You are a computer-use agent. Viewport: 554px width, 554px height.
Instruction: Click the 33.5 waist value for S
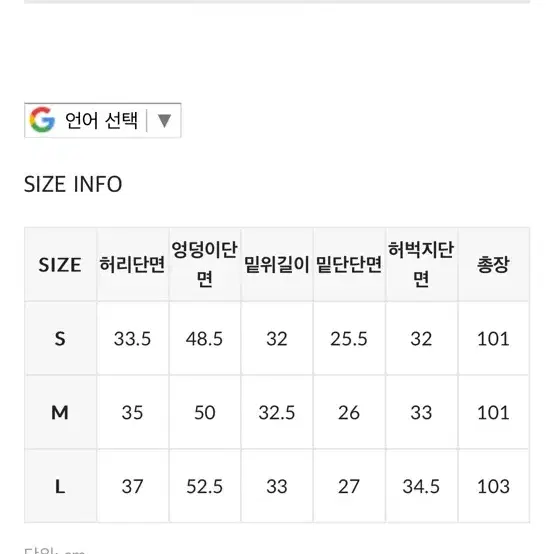pos(132,339)
